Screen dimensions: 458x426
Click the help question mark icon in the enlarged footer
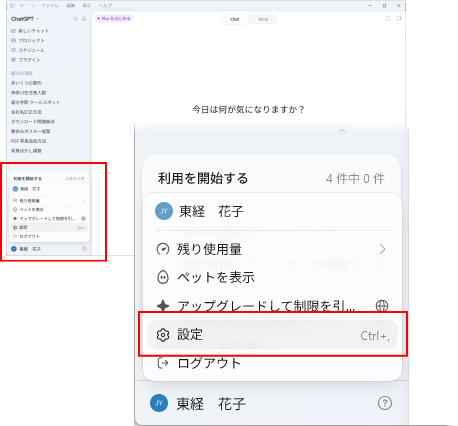click(x=385, y=403)
